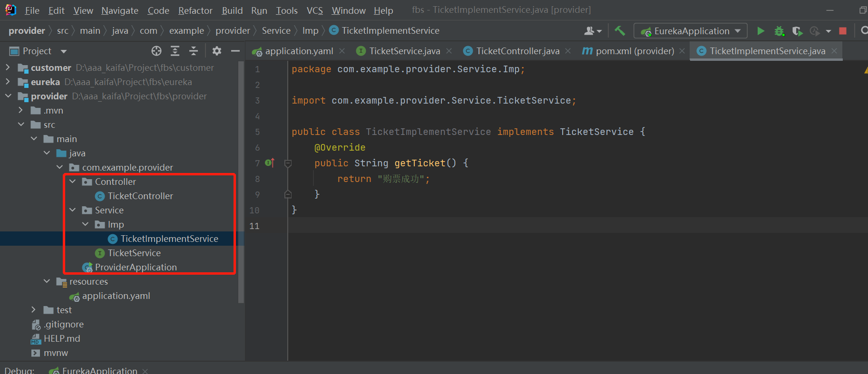
Task: Run EurekaApplication with green play button
Action: 761,31
